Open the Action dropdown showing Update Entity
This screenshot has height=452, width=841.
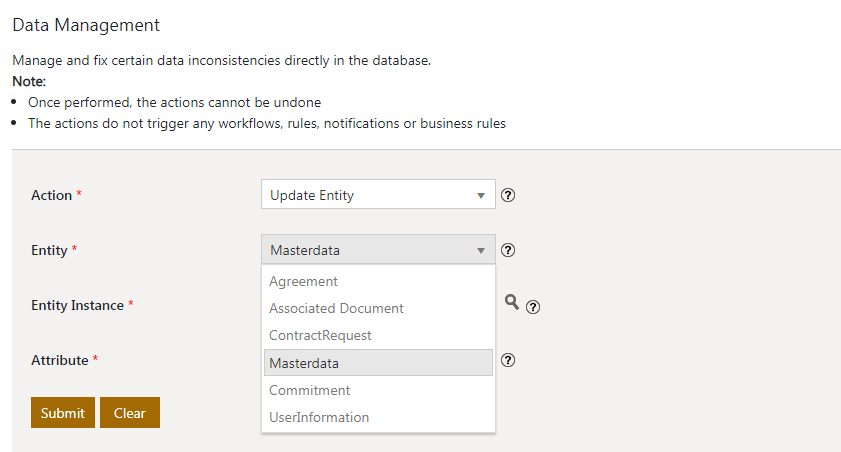click(x=377, y=195)
